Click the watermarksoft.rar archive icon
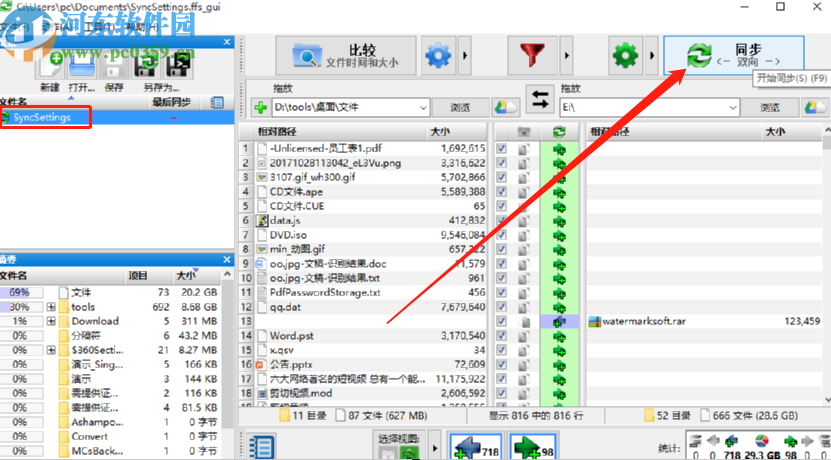Viewport: 831px width, 460px height. pos(595,321)
